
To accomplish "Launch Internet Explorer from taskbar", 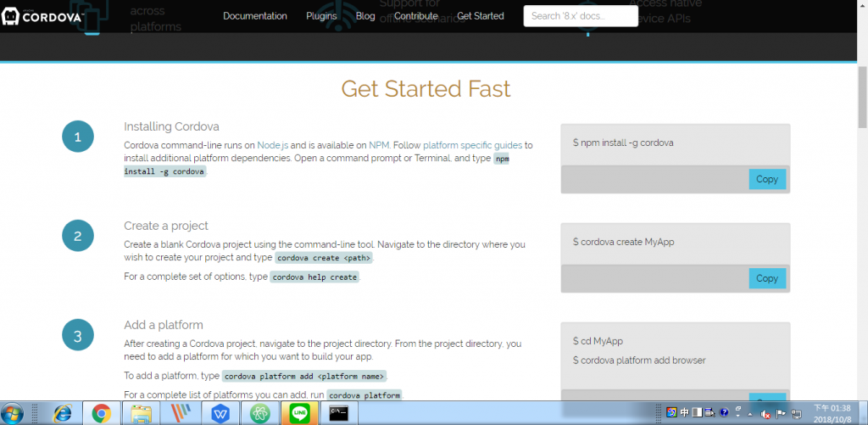I will [x=63, y=413].
